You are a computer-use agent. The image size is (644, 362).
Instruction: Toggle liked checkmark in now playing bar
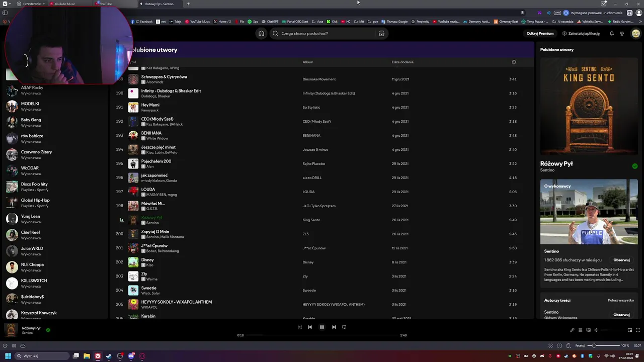(48, 330)
